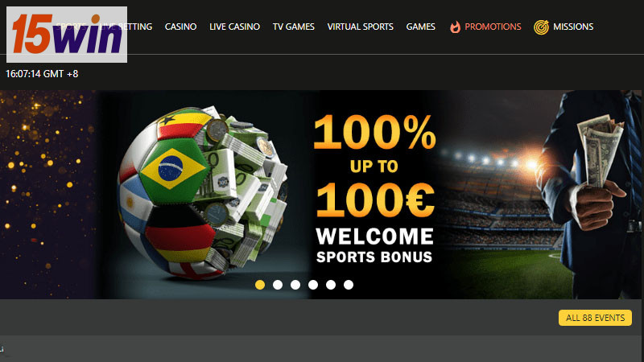Viewport: 644px width, 362px height.
Task: Click the target icon beside Missions
Action: tap(541, 27)
